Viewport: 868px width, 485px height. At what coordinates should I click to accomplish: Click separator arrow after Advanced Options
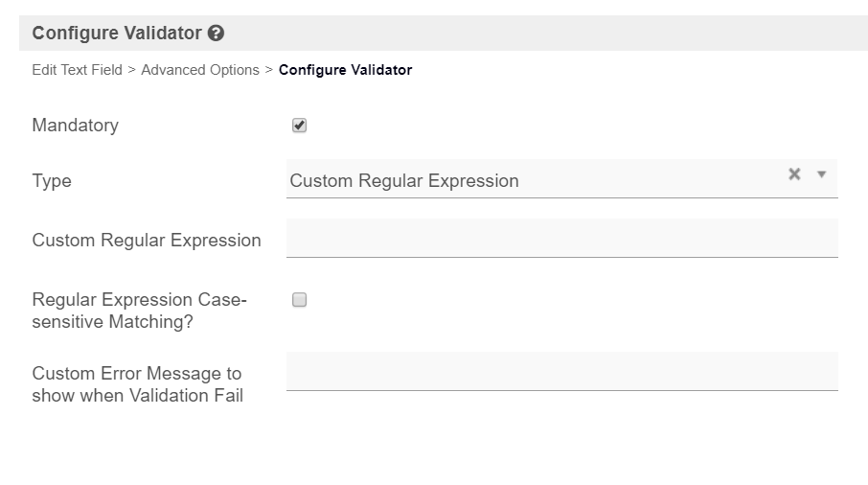[x=269, y=70]
